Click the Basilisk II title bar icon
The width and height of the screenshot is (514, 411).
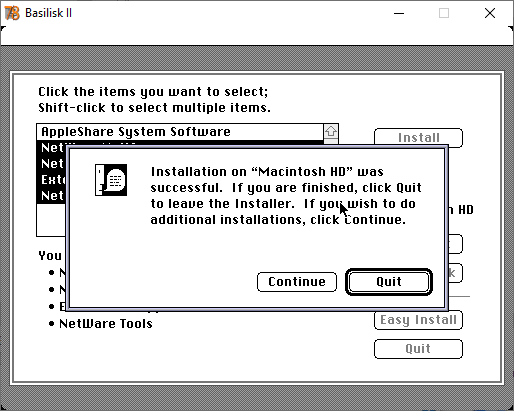[x=12, y=13]
